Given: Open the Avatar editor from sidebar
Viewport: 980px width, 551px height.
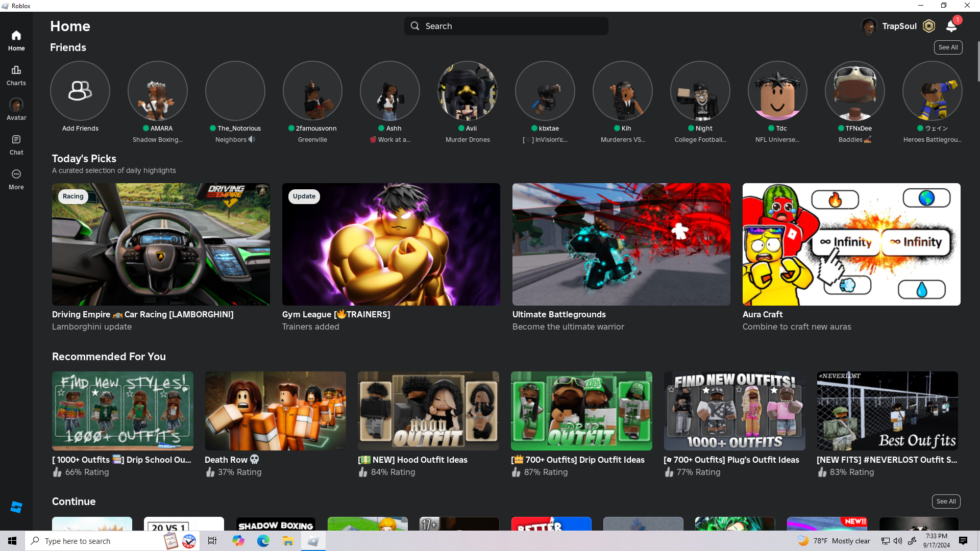Looking at the screenshot, I should 16,109.
